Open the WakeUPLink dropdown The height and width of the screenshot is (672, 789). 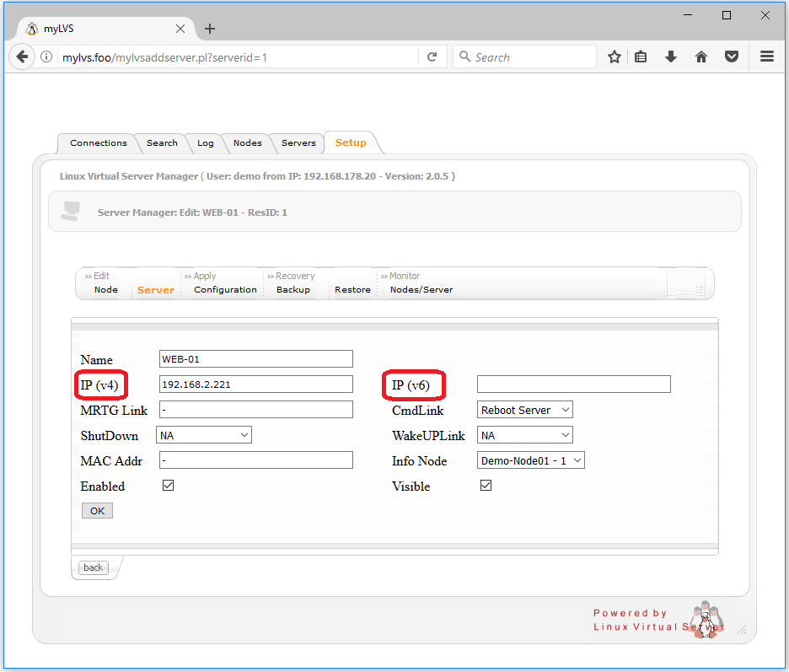(525, 435)
